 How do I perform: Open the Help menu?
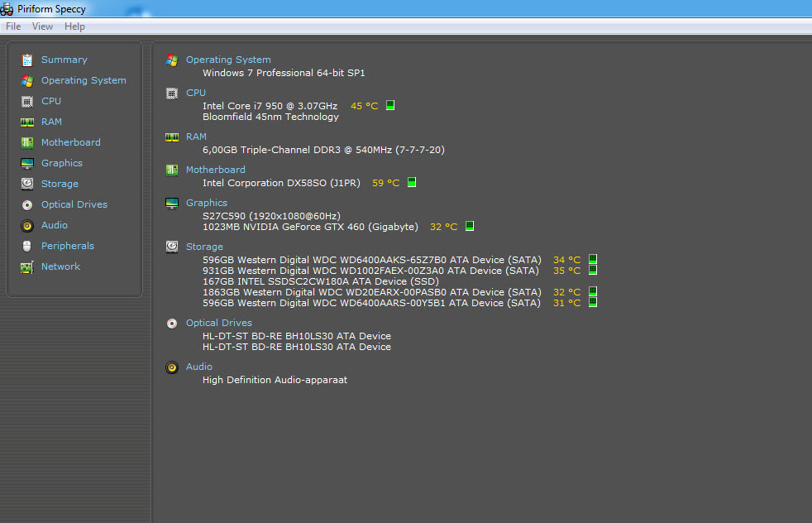[x=74, y=26]
